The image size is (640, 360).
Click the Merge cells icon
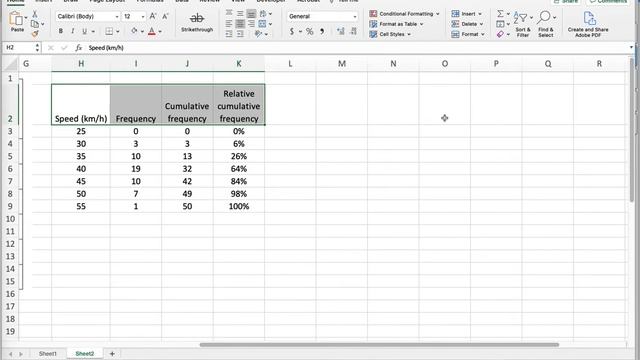[262, 24]
